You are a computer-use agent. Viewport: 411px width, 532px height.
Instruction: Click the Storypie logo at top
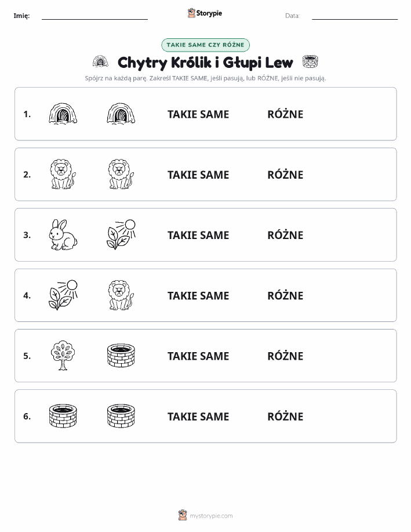[205, 13]
